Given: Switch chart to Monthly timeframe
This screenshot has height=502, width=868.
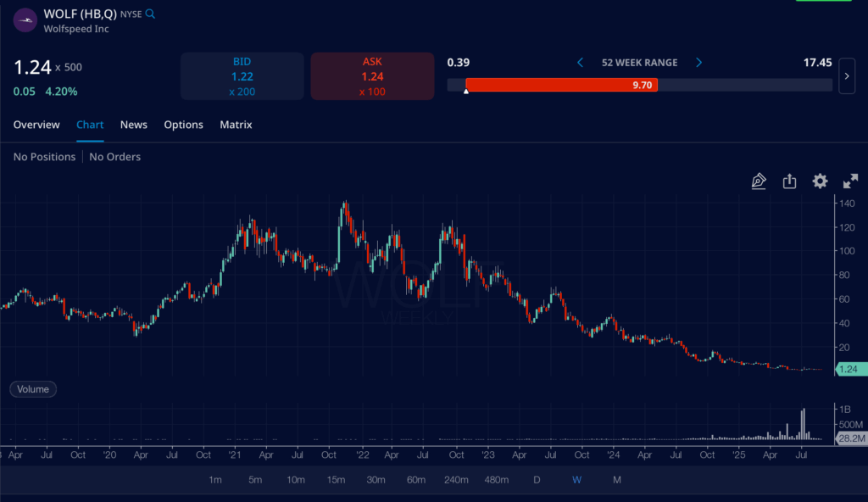Looking at the screenshot, I should pos(616,479).
